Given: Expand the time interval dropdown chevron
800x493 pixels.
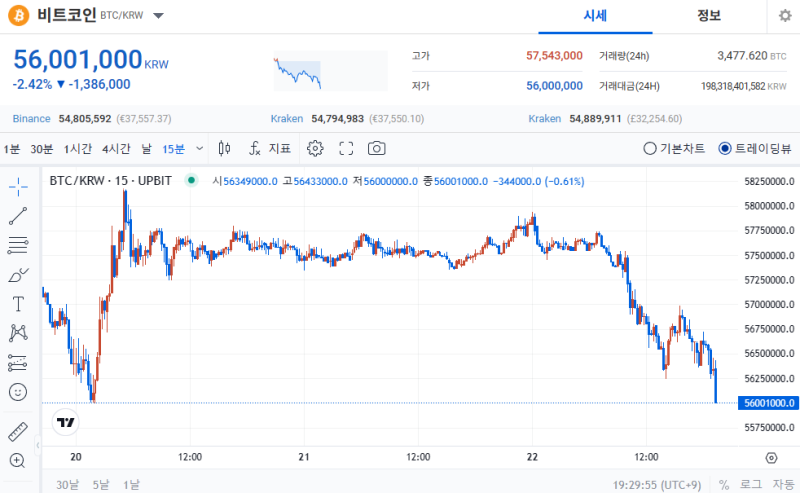Looking at the screenshot, I should 199,149.
